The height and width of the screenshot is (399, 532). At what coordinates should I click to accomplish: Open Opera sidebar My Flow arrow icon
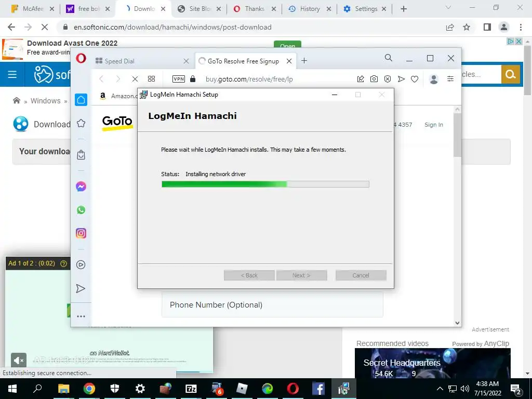(81, 288)
